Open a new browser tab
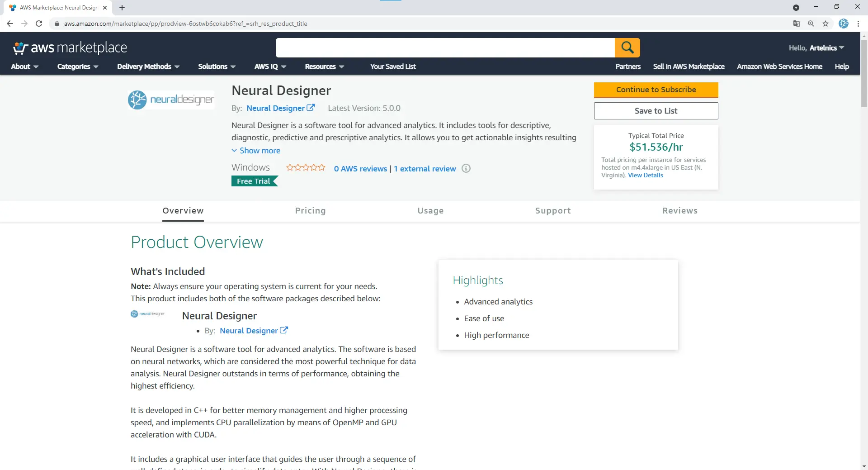 122,8
